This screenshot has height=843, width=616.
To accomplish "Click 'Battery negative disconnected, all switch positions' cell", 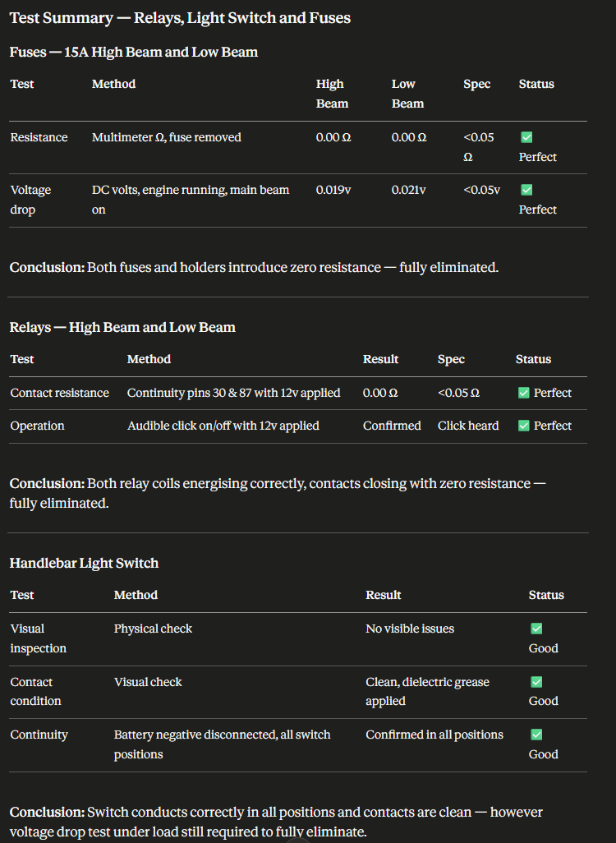I will tap(222, 744).
